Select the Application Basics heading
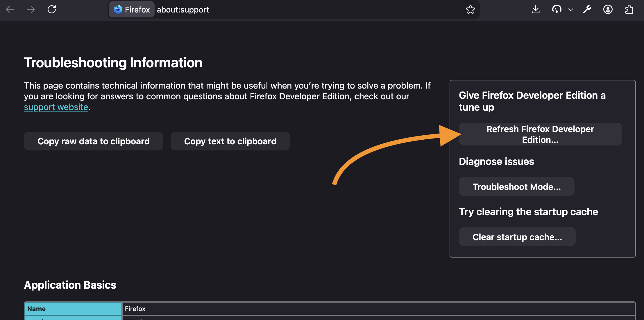Screen dimensions: 644x320 coord(70,285)
